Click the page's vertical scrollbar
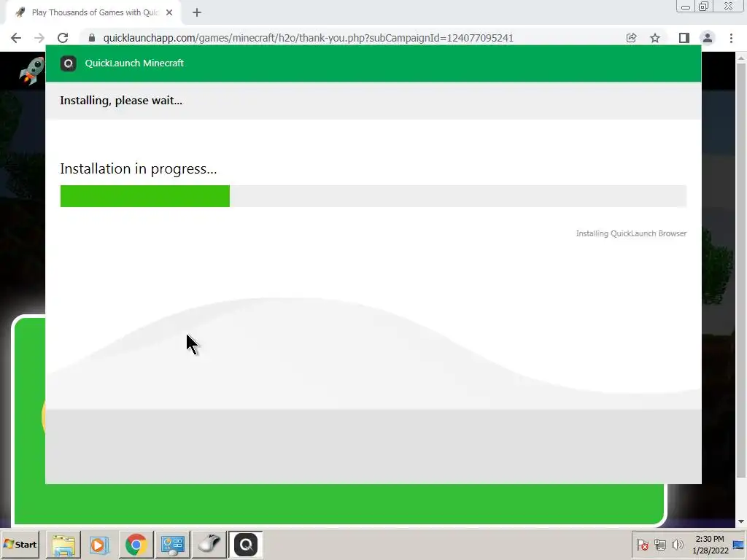The image size is (747, 560). click(741, 271)
